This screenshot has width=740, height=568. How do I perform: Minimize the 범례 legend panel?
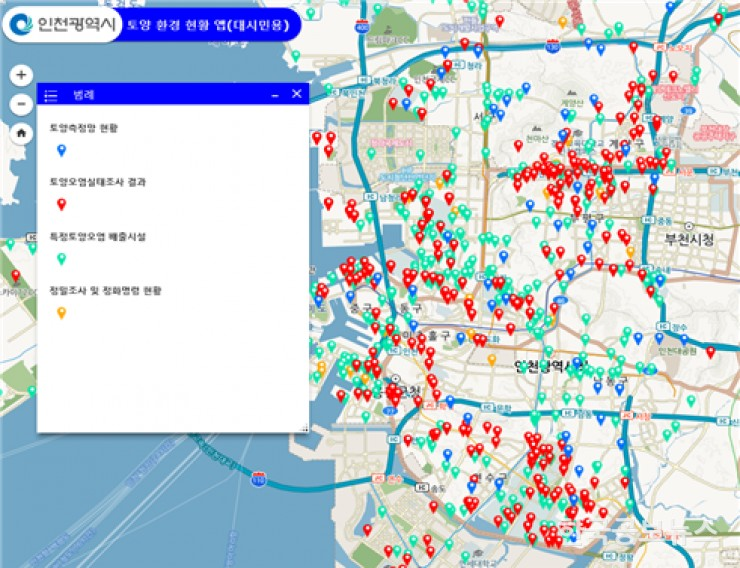275,95
